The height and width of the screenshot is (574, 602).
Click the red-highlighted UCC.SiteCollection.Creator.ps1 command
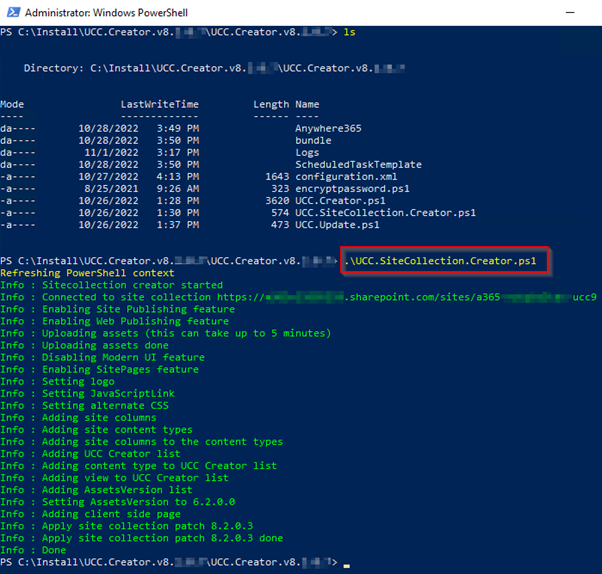(x=444, y=260)
